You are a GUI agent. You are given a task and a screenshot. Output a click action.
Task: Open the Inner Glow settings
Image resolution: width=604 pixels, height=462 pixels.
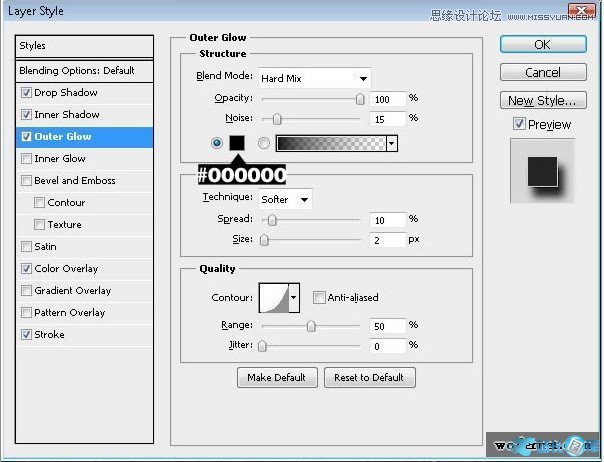(x=60, y=159)
